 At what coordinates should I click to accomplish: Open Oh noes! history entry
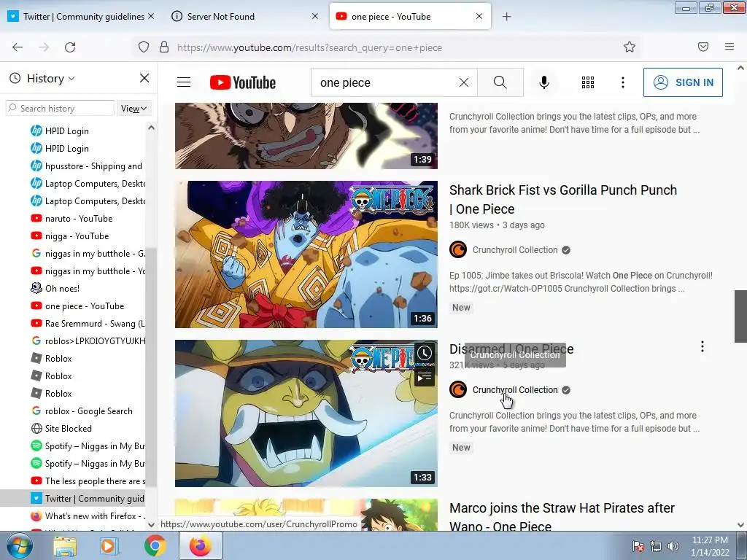coord(62,289)
